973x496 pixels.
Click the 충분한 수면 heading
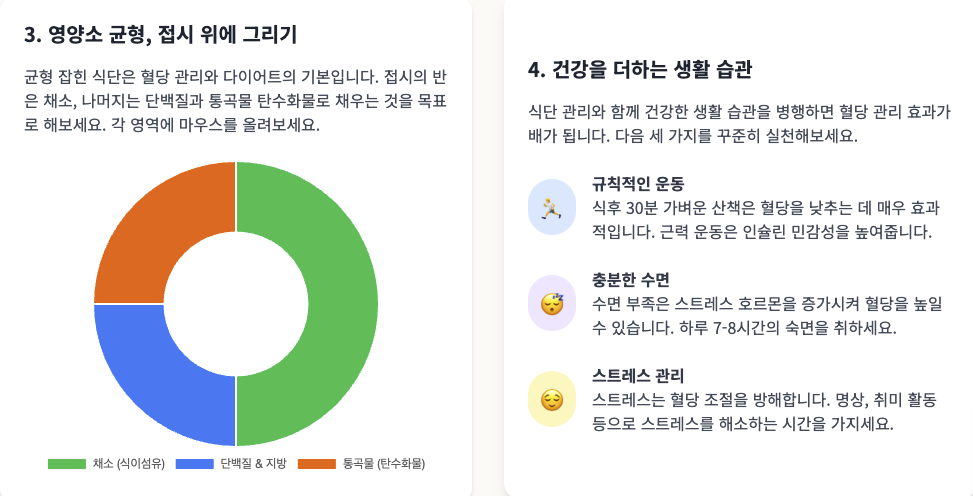(630, 280)
